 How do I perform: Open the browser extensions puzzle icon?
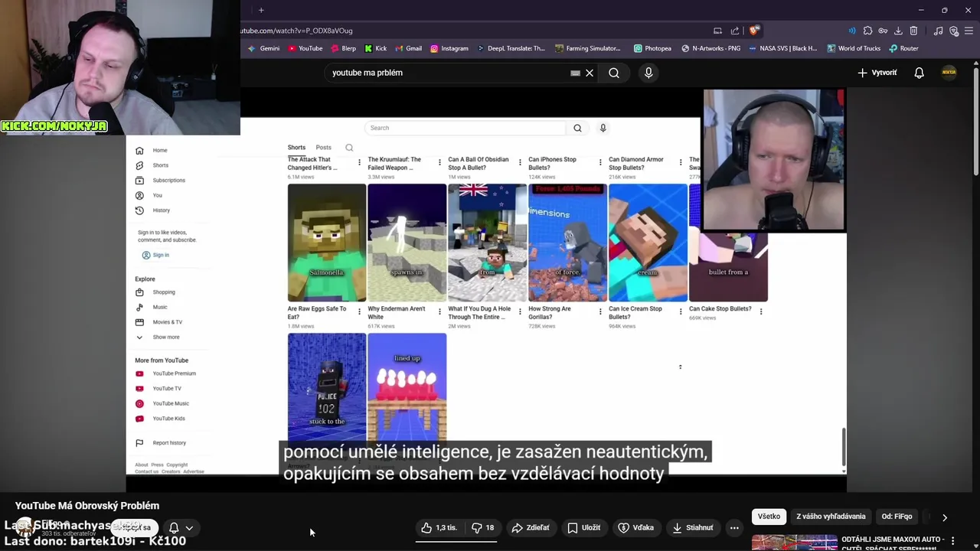tap(867, 31)
